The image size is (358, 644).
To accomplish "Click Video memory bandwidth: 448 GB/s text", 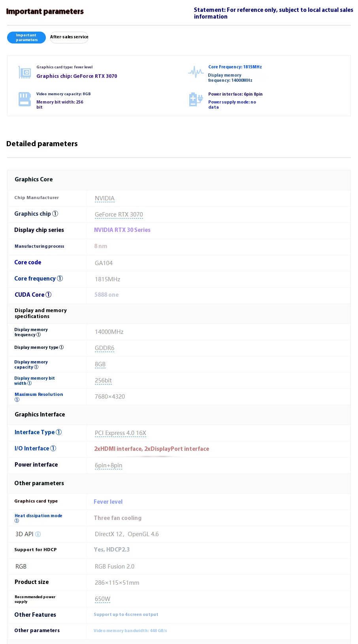I will coord(130,631).
